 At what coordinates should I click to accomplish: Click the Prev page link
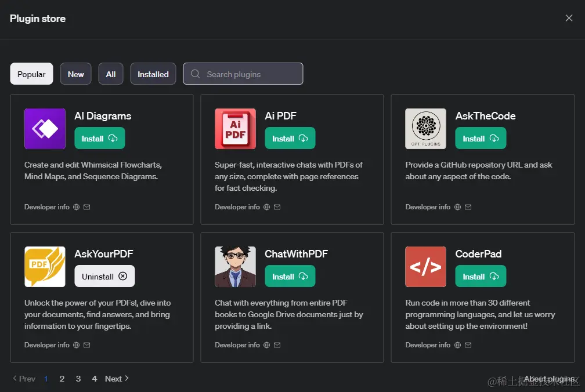point(24,379)
